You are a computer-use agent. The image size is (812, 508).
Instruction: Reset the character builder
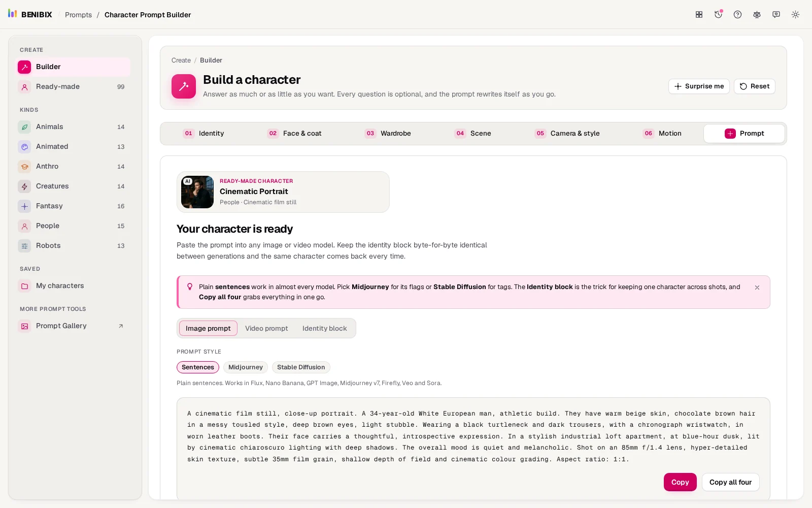(755, 86)
